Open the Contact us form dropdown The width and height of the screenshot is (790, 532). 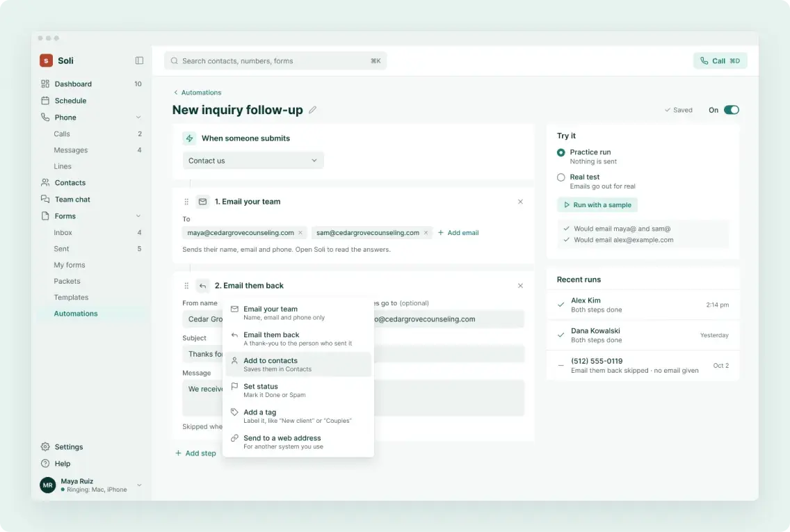(x=253, y=161)
